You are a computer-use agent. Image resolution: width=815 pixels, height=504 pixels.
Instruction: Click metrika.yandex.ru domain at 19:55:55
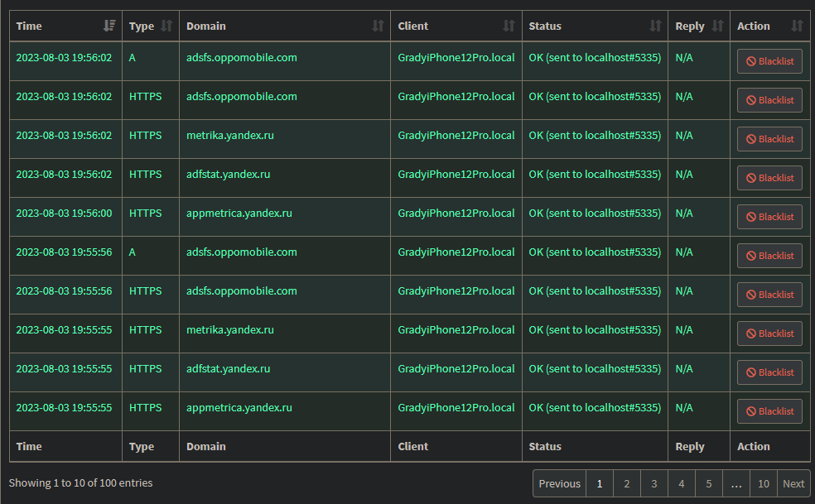coord(229,330)
